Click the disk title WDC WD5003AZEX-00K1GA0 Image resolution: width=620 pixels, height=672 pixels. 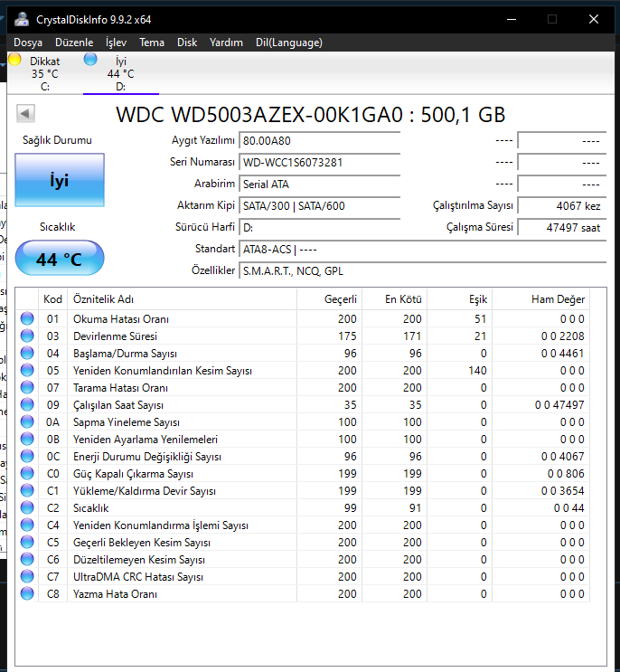click(x=310, y=115)
